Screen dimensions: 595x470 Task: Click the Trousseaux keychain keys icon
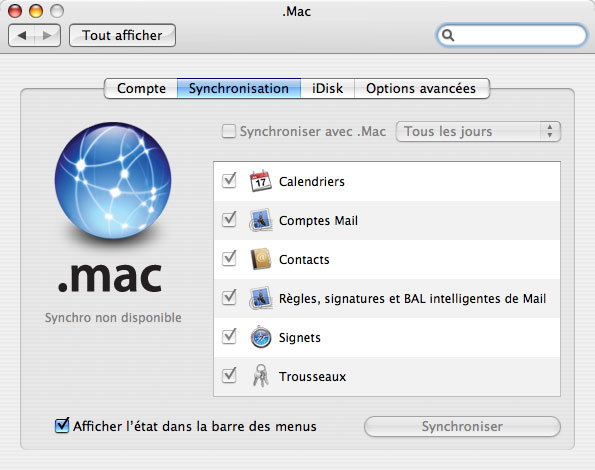261,376
